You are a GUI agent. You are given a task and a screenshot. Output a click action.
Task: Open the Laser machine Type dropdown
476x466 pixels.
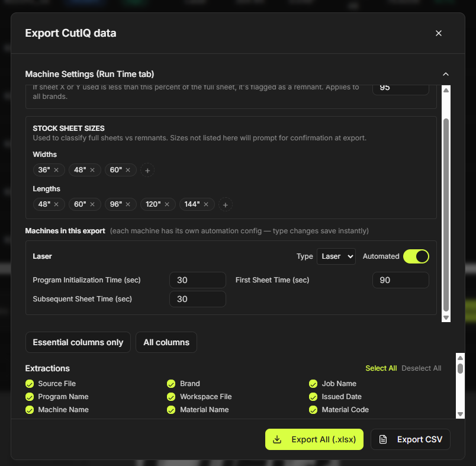[x=336, y=256]
